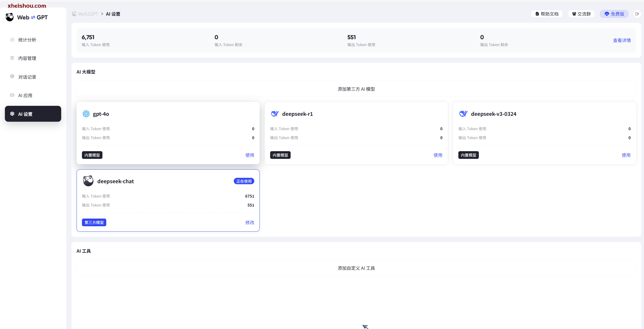Open AI 应用 sidebar icon
This screenshot has height=329, width=644.
12,95
